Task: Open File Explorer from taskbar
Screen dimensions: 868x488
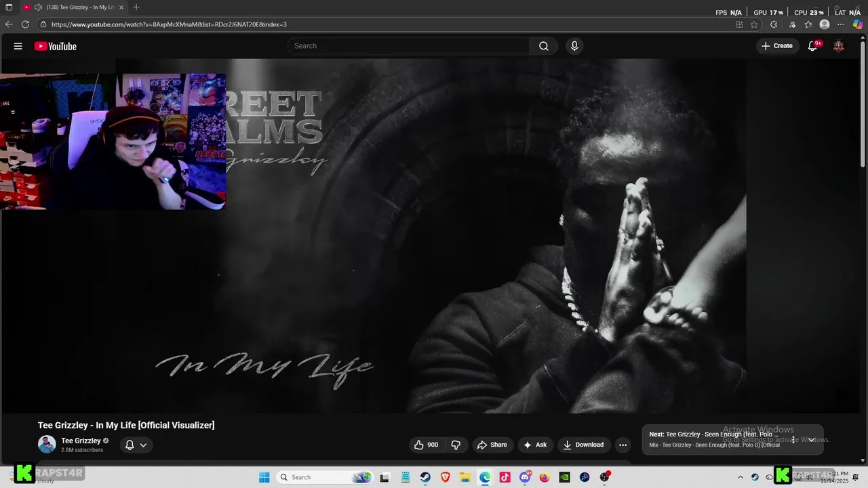Action: (465, 477)
